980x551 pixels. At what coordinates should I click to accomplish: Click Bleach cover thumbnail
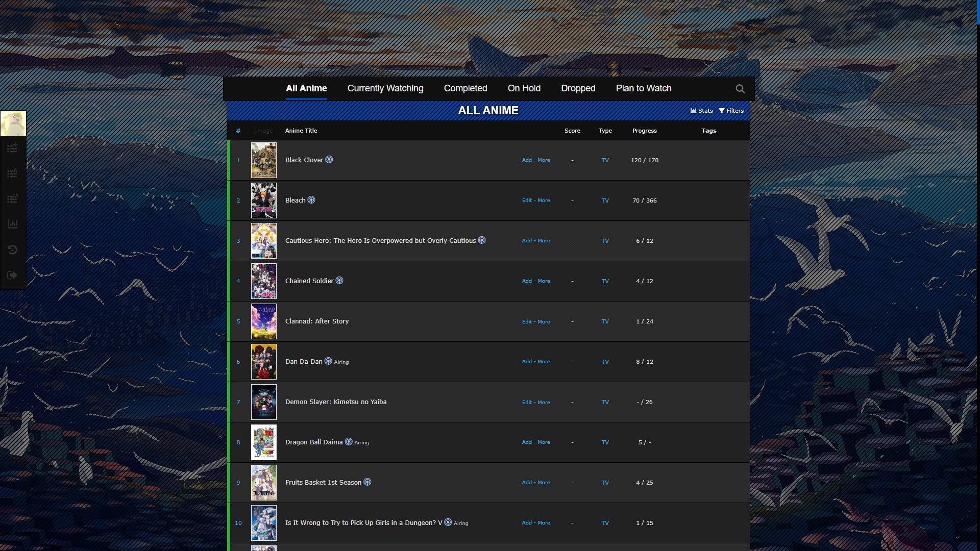(x=264, y=201)
